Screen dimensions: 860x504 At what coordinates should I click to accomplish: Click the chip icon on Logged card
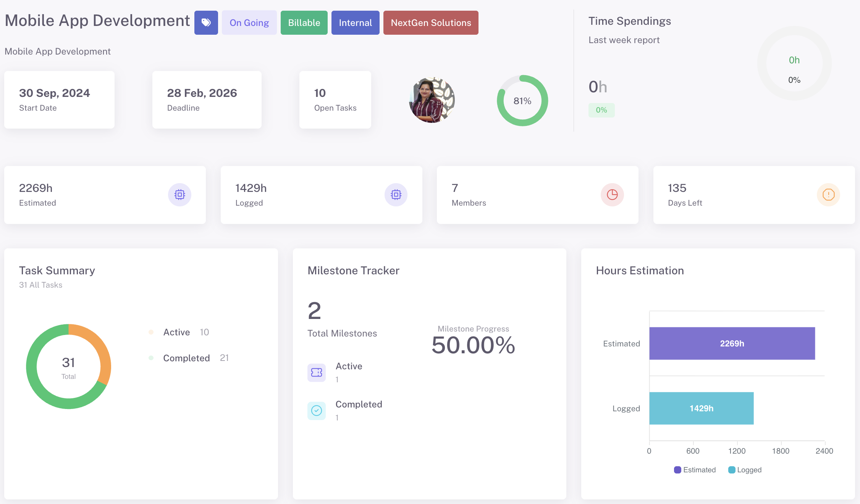tap(396, 195)
